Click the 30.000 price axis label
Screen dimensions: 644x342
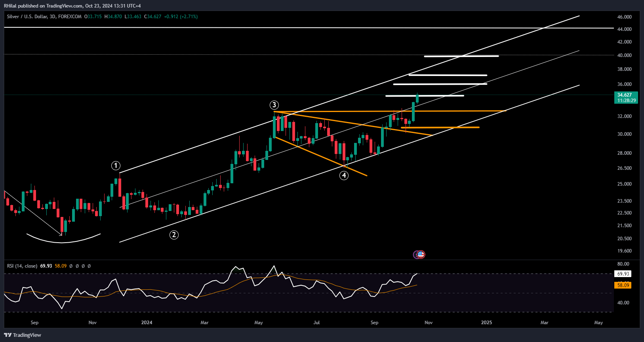click(625, 134)
